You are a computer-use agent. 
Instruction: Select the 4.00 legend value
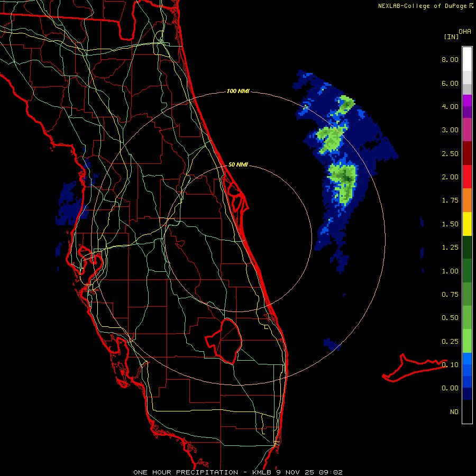(x=450, y=106)
